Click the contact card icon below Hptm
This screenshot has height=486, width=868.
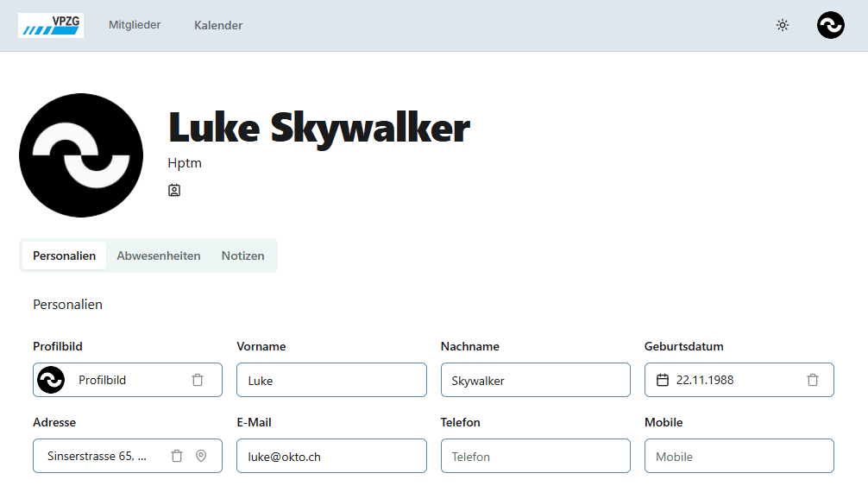click(x=174, y=191)
